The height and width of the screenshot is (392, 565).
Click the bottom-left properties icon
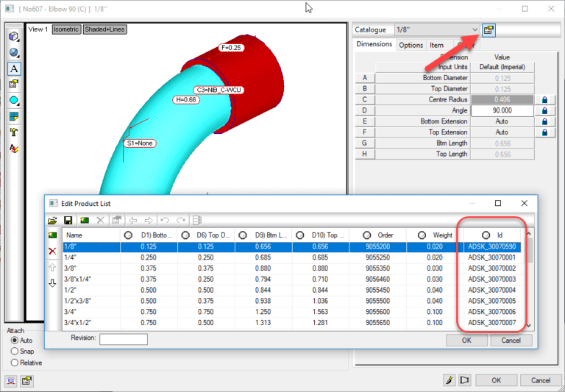(26, 380)
